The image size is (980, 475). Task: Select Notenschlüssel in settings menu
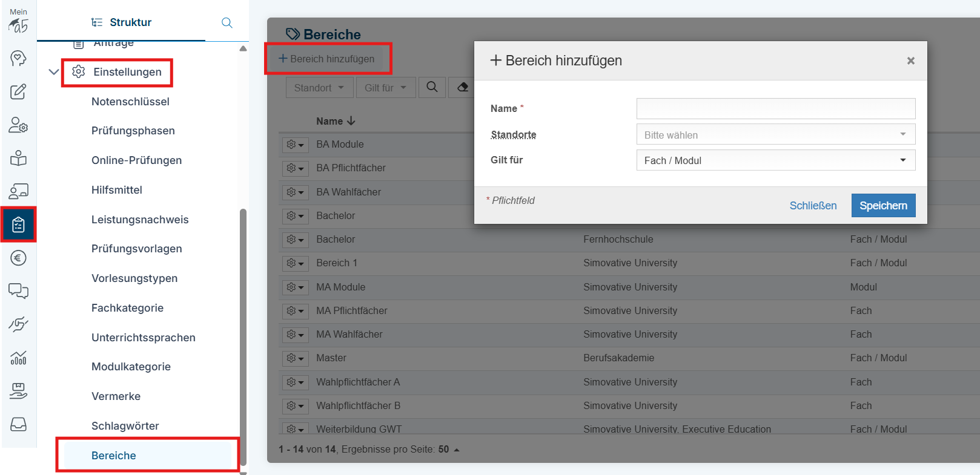(130, 102)
